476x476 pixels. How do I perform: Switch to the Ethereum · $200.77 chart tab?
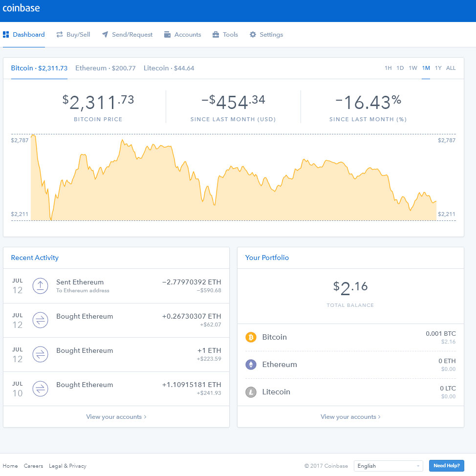(106, 68)
